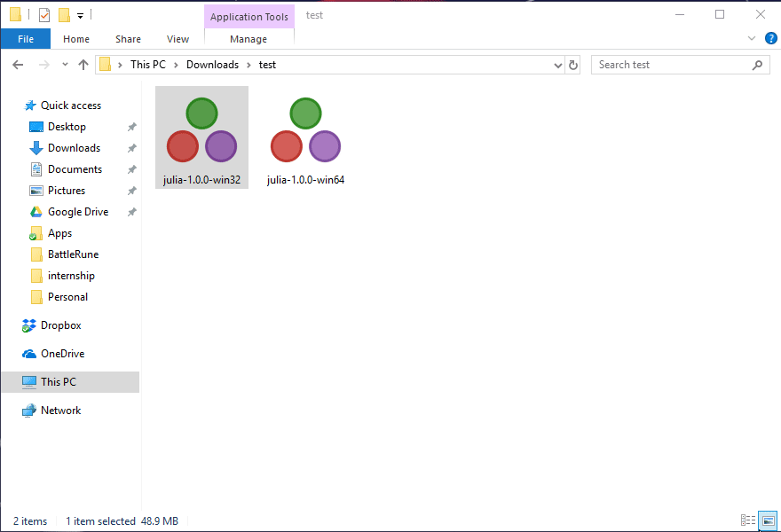Viewport: 781px width, 532px height.
Task: Refresh the test folder
Action: pyautogui.click(x=573, y=66)
